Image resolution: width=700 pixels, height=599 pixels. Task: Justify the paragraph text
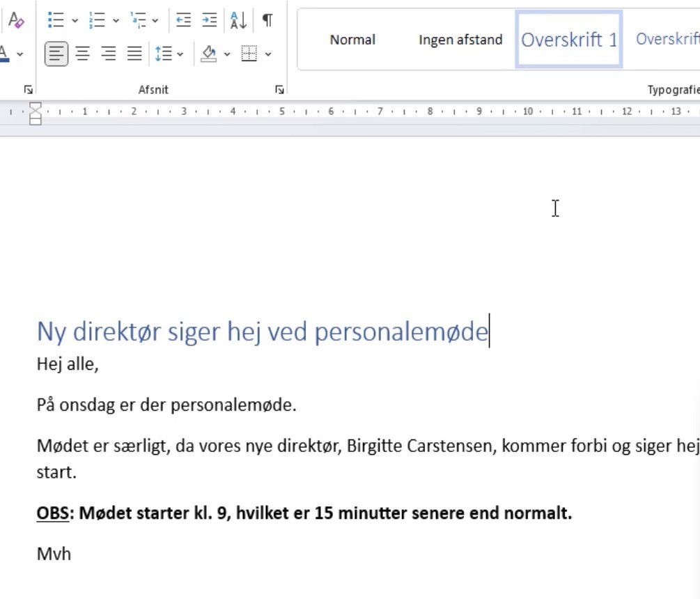pos(134,54)
